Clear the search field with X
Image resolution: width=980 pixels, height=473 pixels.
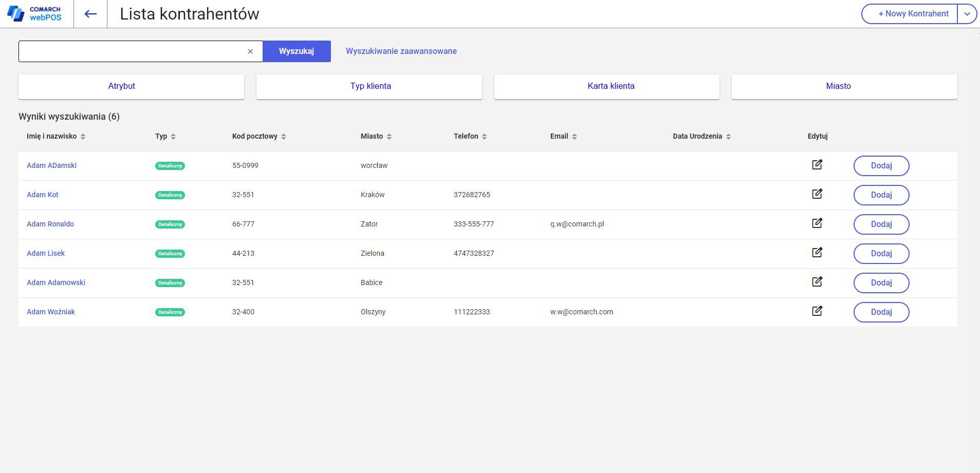click(250, 51)
